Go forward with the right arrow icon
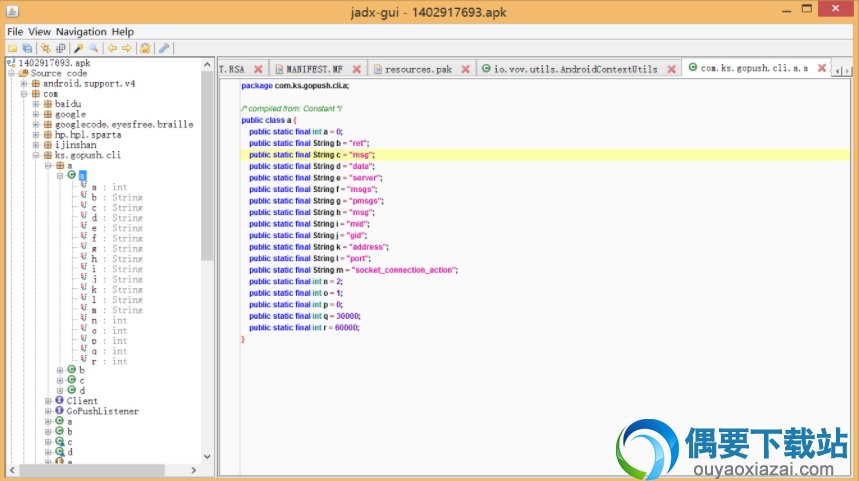859x481 pixels. 127,48
